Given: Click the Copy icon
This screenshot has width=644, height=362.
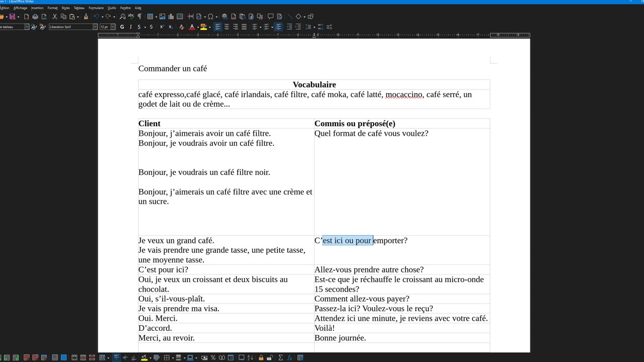Looking at the screenshot, I should pyautogui.click(x=63, y=17).
